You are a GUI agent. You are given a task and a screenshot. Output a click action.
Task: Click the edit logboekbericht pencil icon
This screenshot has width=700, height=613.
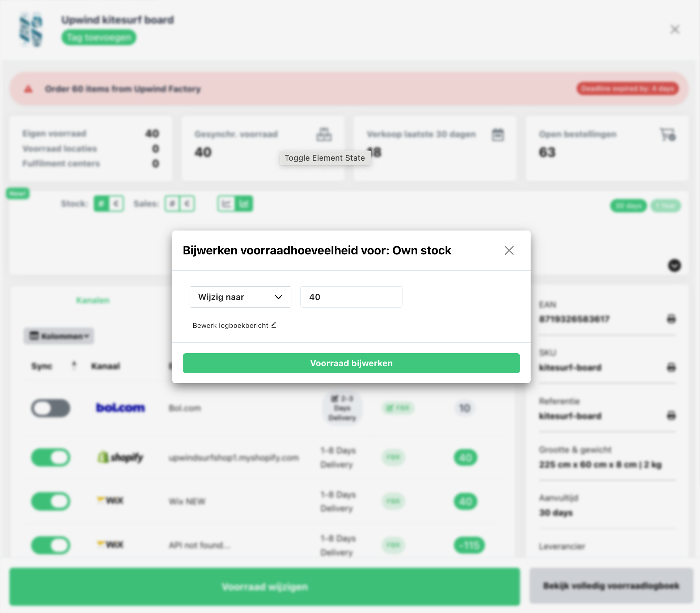pos(274,325)
